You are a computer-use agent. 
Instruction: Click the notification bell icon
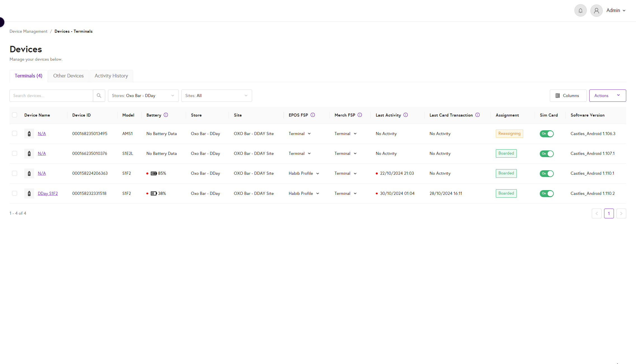tap(580, 11)
